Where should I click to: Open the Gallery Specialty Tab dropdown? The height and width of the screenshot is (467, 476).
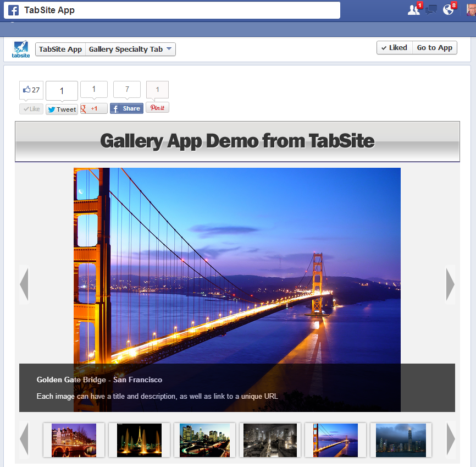coord(130,49)
